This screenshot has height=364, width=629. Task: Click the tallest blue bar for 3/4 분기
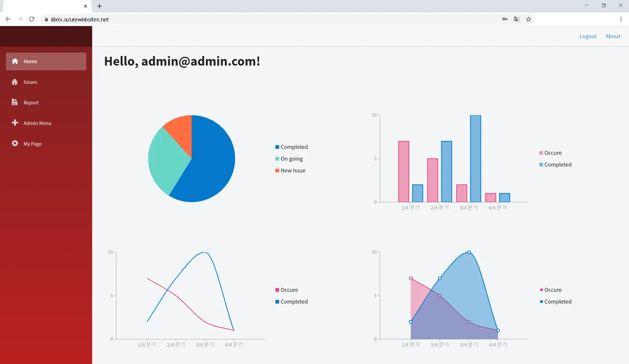point(475,159)
